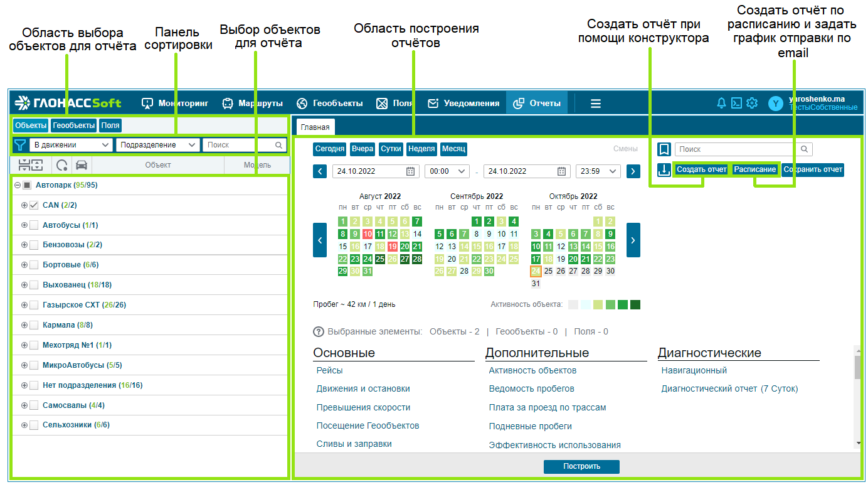Screen dimensions: 868x487
Task: Show earlier months in calendar
Action: [x=320, y=240]
